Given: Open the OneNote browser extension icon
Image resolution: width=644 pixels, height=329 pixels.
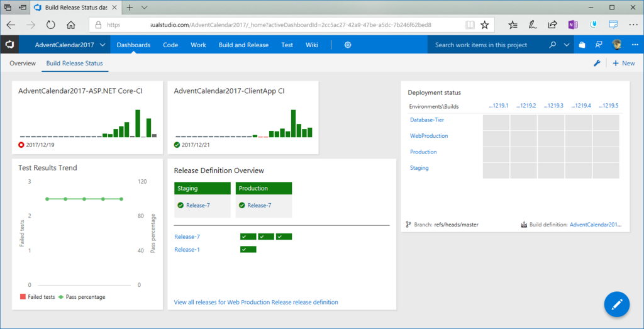Looking at the screenshot, I should pyautogui.click(x=572, y=25).
